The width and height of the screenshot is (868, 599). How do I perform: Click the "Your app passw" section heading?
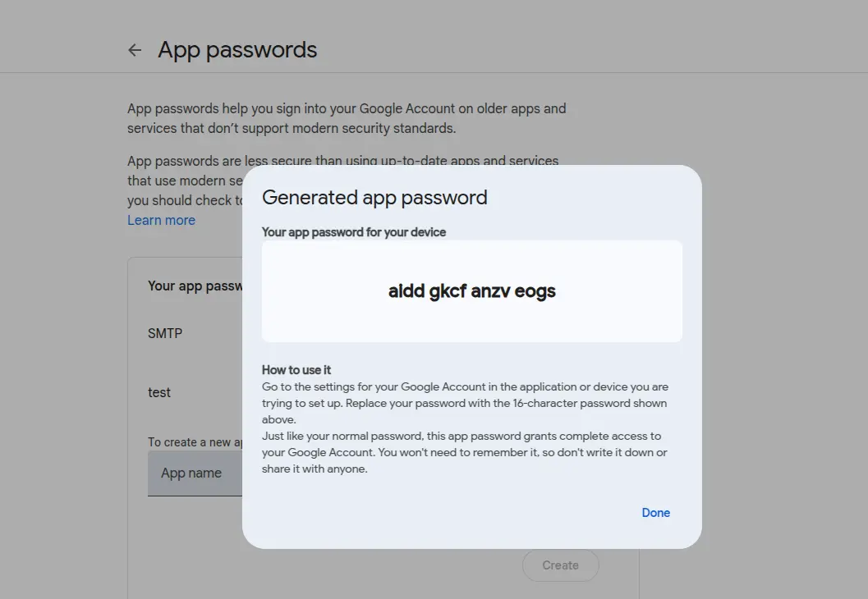195,286
